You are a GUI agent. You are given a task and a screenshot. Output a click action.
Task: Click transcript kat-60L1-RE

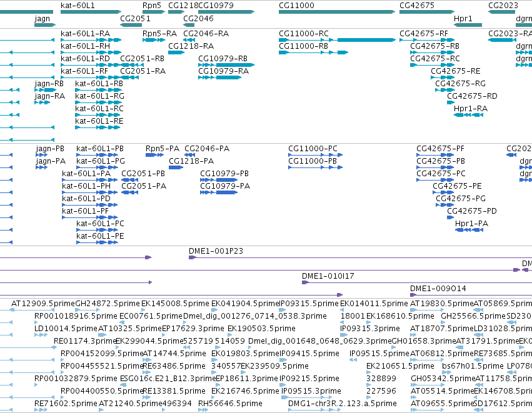pyautogui.click(x=99, y=121)
